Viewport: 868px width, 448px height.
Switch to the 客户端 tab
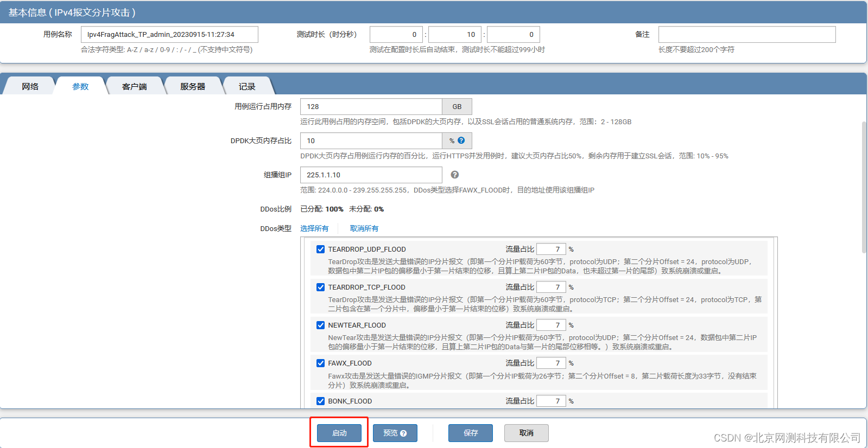coord(135,86)
